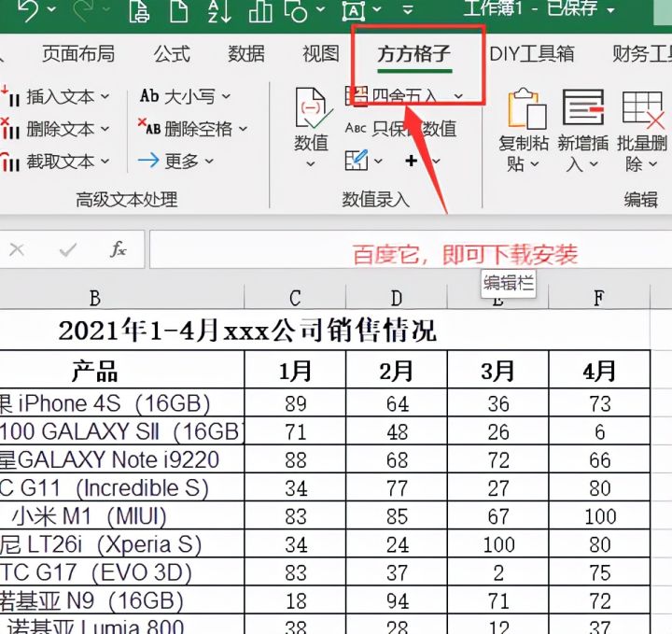Click the formula bar cancel X icon
672x634 pixels.
coord(17,249)
